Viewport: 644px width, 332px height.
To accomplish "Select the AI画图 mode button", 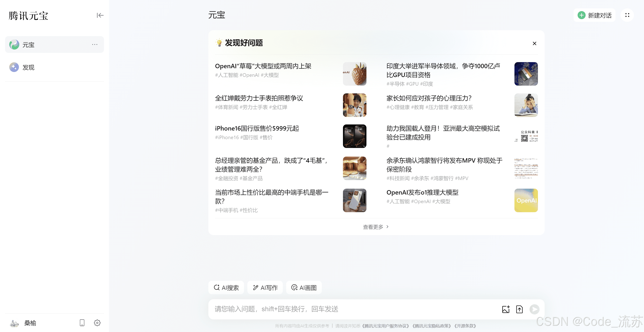I will [304, 288].
